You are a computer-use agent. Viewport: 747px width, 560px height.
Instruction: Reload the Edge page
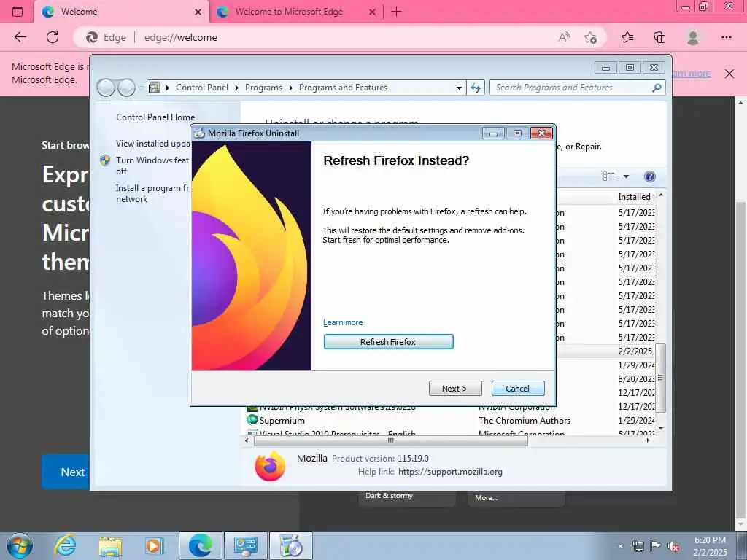(53, 37)
